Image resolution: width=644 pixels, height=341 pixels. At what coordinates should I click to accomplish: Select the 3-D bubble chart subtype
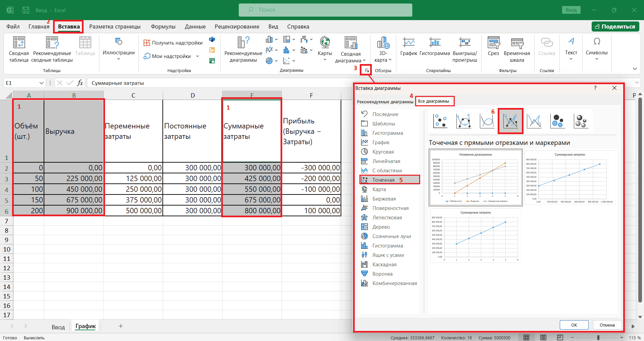tap(581, 121)
